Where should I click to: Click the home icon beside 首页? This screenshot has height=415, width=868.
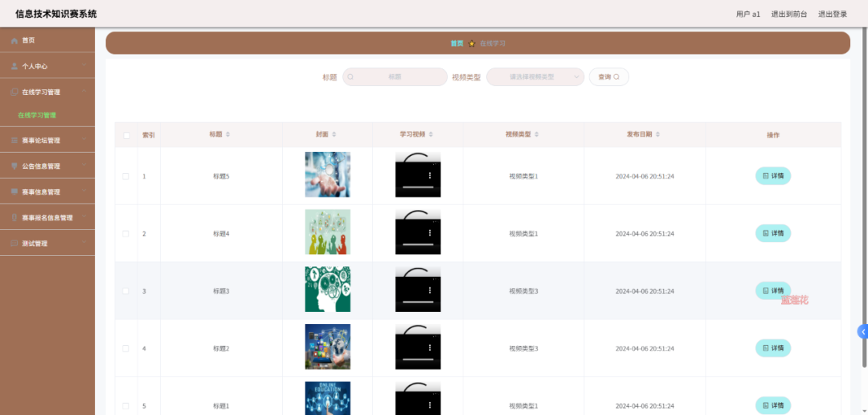click(x=14, y=40)
